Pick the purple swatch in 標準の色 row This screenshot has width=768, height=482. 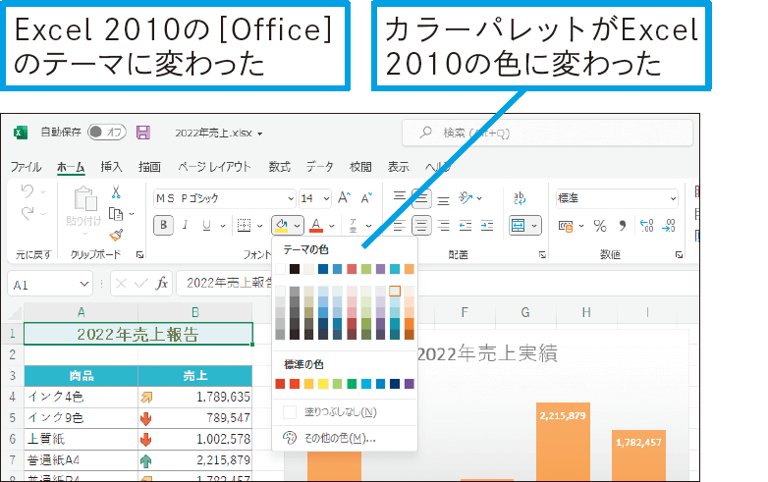pyautogui.click(x=409, y=384)
